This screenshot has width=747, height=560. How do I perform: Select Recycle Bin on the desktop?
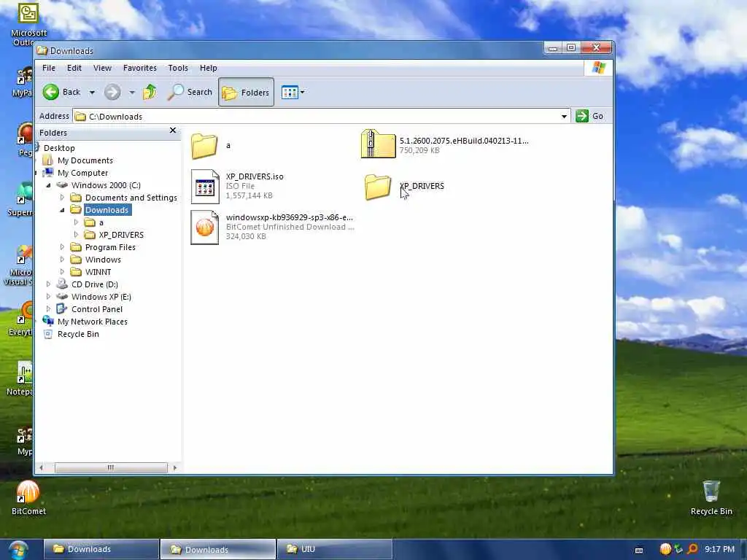pos(711,497)
